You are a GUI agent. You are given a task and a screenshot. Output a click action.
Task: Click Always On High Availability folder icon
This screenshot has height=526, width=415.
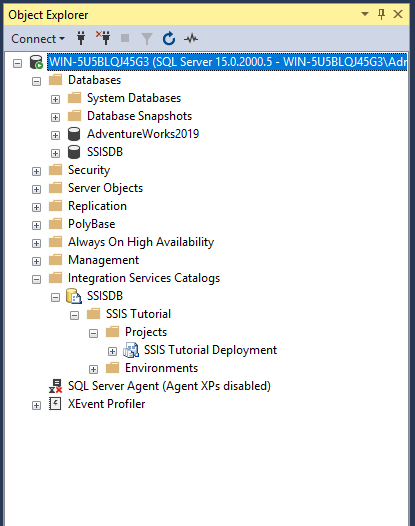pos(56,242)
